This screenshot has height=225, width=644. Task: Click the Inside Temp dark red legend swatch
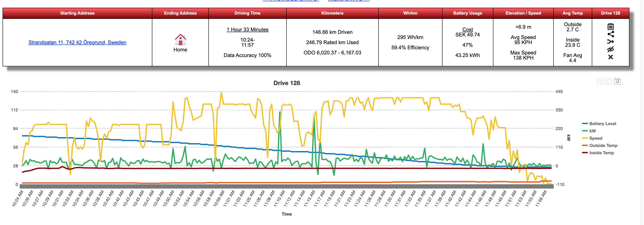[x=585, y=153]
